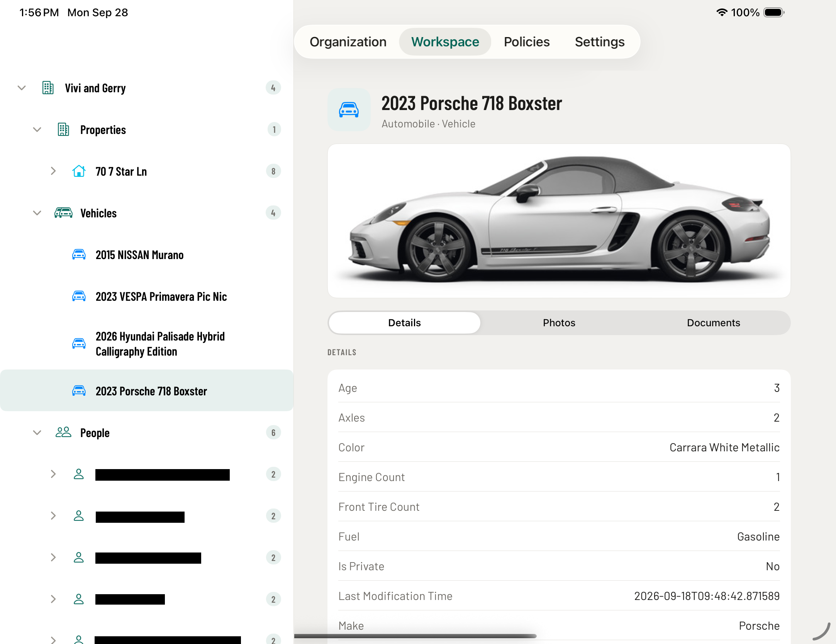Collapse the Properties group

37,130
